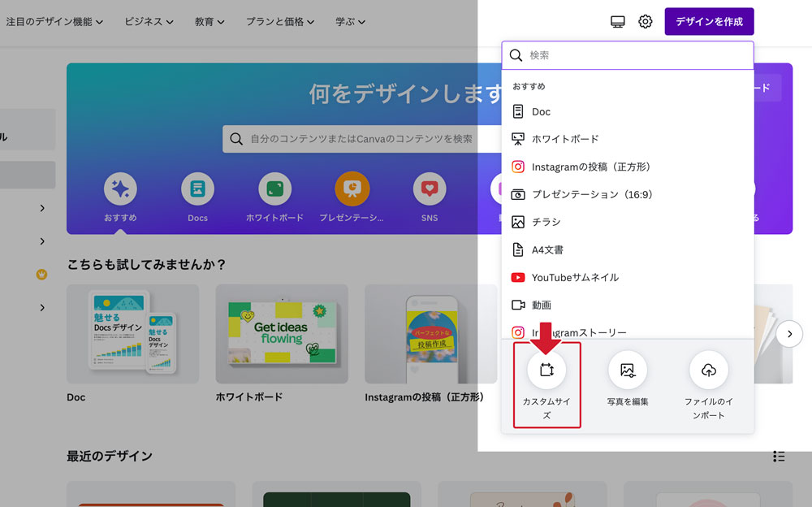Image resolution: width=812 pixels, height=507 pixels.
Task: Select プレゼンテーション（16:9） in the list
Action: (x=628, y=194)
